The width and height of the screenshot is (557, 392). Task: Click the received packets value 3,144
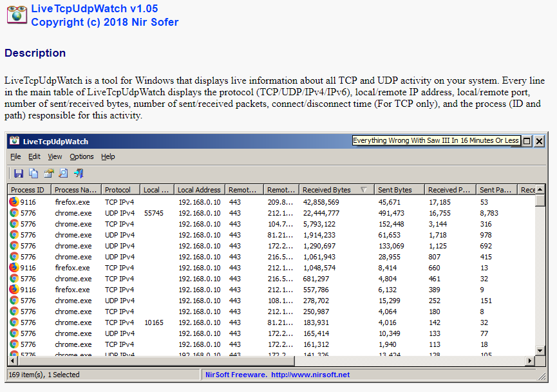[438, 224]
